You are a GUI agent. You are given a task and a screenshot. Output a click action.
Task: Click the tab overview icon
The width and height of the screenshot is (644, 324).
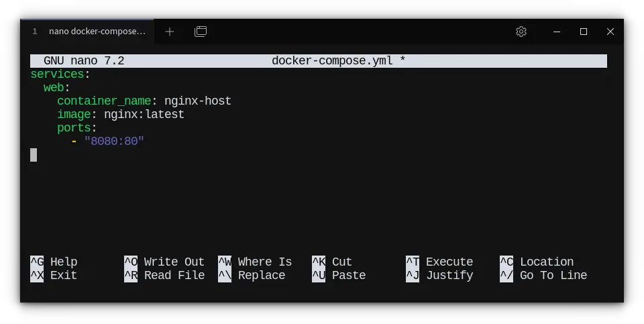coord(201,32)
